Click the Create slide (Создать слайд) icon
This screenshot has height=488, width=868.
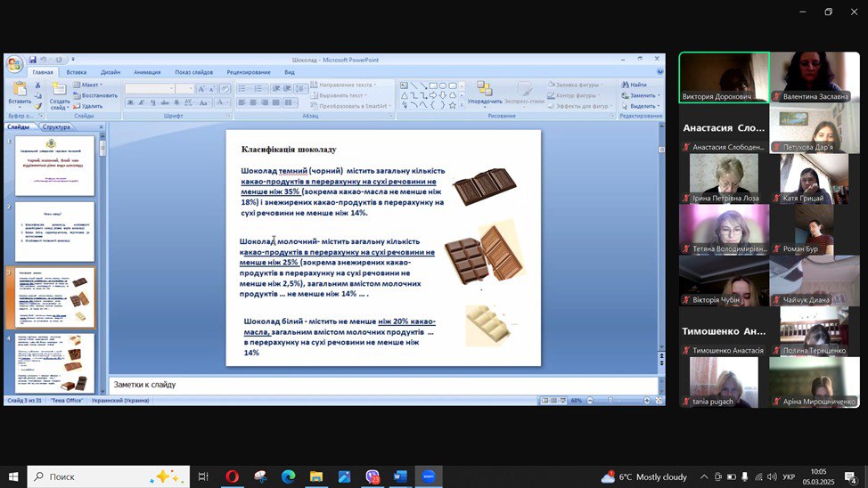59,88
